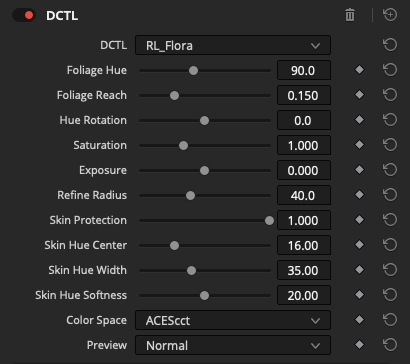Click the Skin Protection slider handle

pyautogui.click(x=269, y=221)
